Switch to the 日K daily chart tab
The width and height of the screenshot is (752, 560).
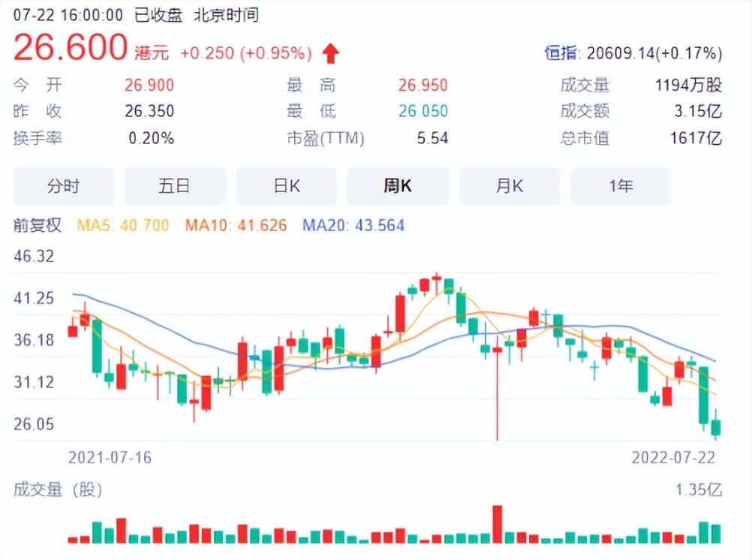click(x=287, y=186)
